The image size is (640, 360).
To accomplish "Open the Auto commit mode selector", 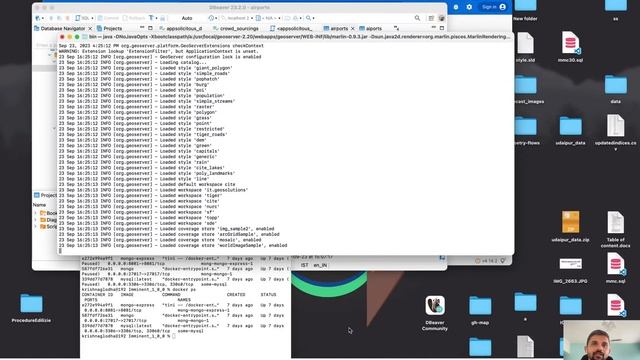I will coord(187,18).
